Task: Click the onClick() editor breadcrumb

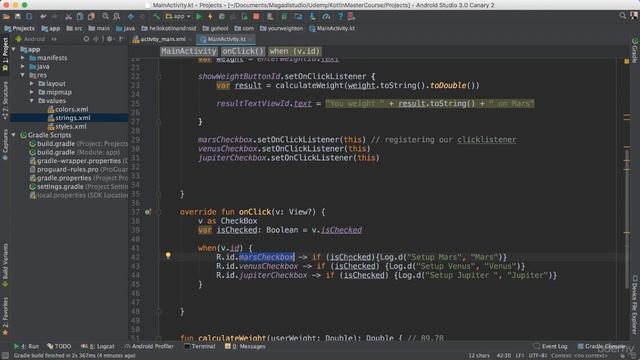Action: click(x=243, y=51)
